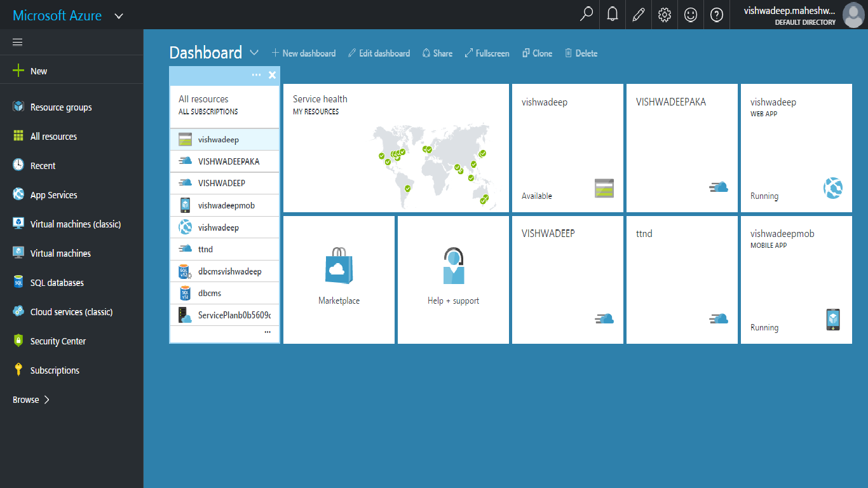The image size is (868, 488).
Task: Click New dashboard button
Action: tap(304, 53)
